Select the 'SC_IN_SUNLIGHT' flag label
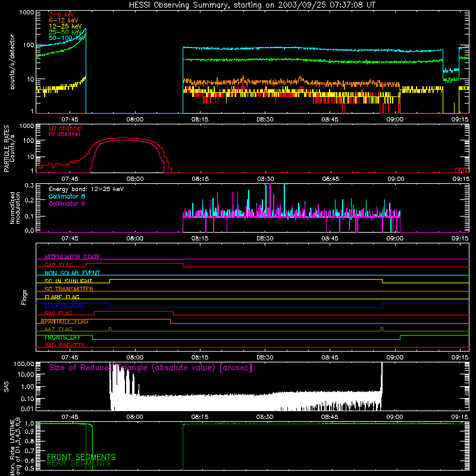476x476 pixels. [68, 281]
